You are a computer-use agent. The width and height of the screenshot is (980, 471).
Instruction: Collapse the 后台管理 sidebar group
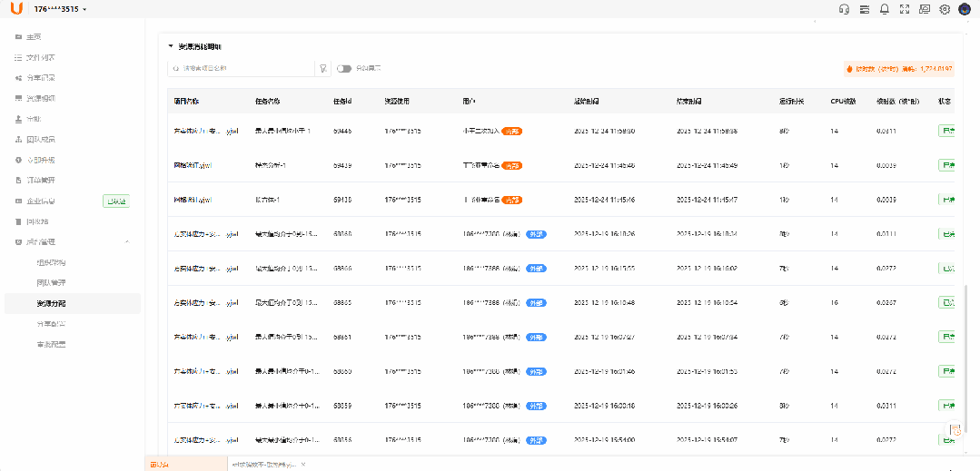(x=126, y=241)
